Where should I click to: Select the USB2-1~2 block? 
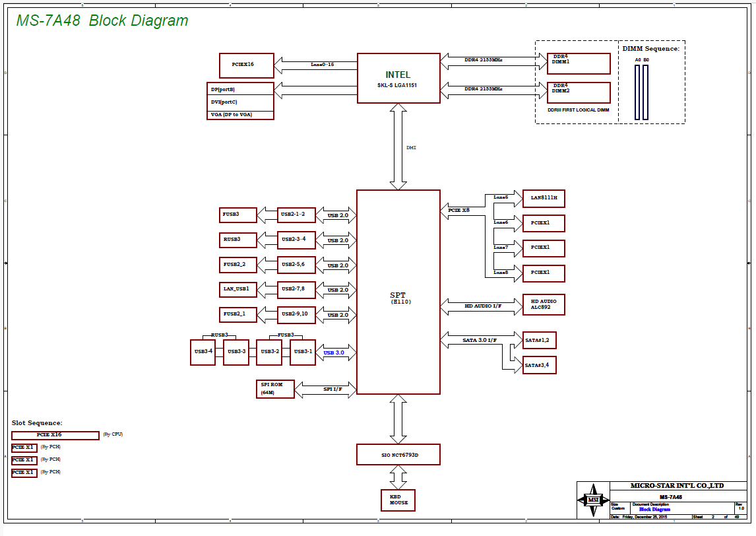296,215
